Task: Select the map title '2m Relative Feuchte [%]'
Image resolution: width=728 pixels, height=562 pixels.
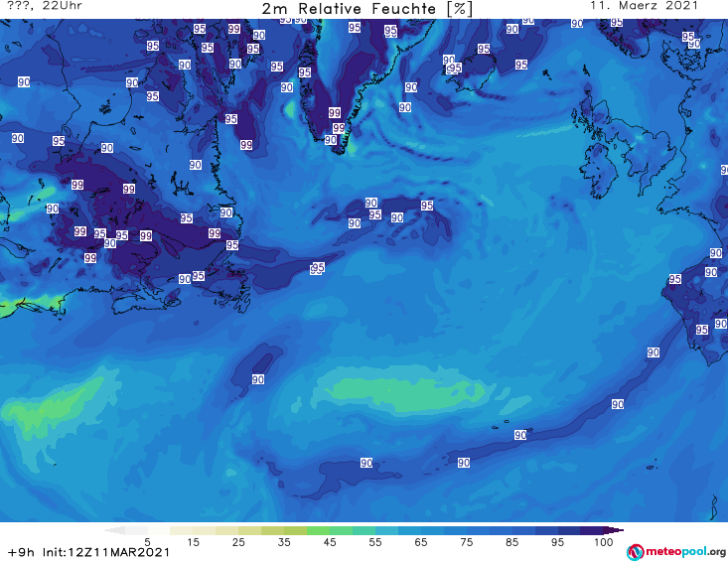Action: point(367,9)
